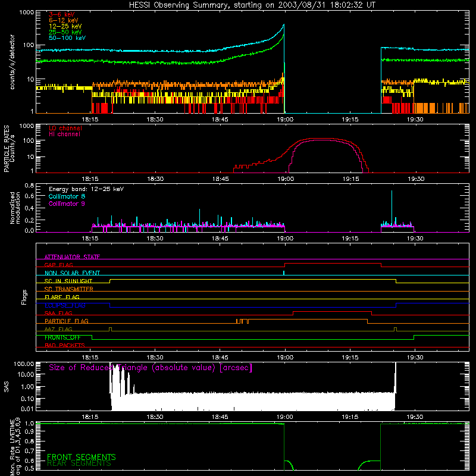Viewport: 476px width, 476px height.
Task: Click the BAD PACKETS flag label
Action: pos(65,345)
